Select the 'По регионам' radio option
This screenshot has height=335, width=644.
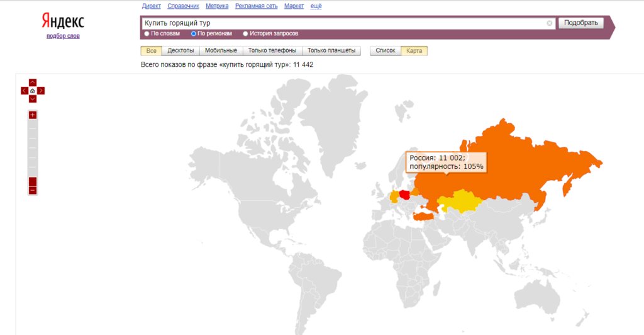(194, 34)
